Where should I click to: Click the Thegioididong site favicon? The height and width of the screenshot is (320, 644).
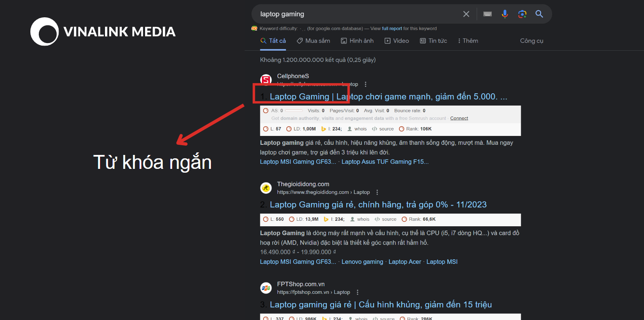[x=266, y=188]
